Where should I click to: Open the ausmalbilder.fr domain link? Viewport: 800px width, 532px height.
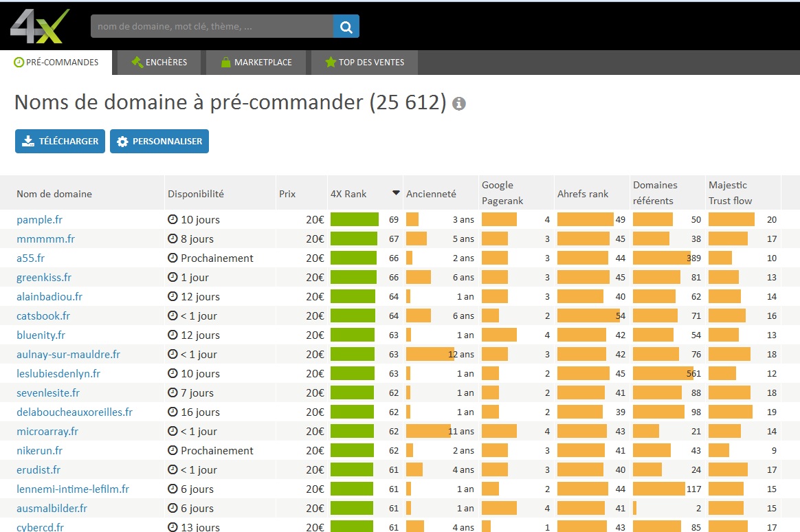click(52, 508)
